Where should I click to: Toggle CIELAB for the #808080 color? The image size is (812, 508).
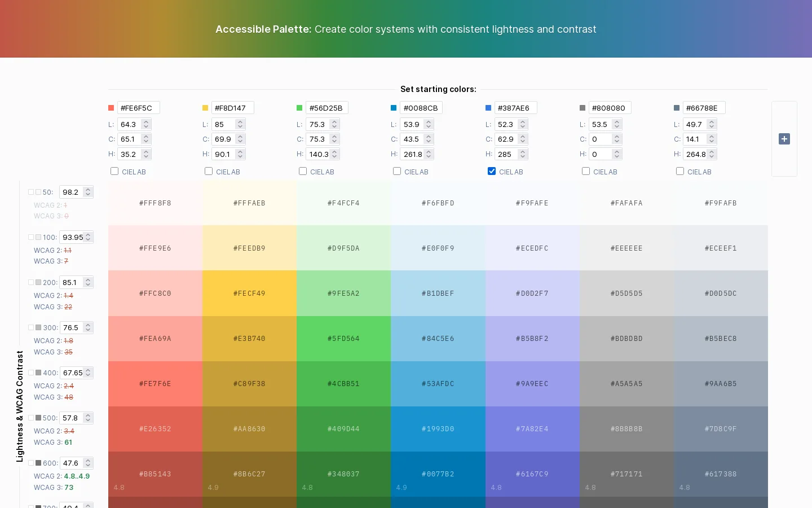click(x=586, y=171)
